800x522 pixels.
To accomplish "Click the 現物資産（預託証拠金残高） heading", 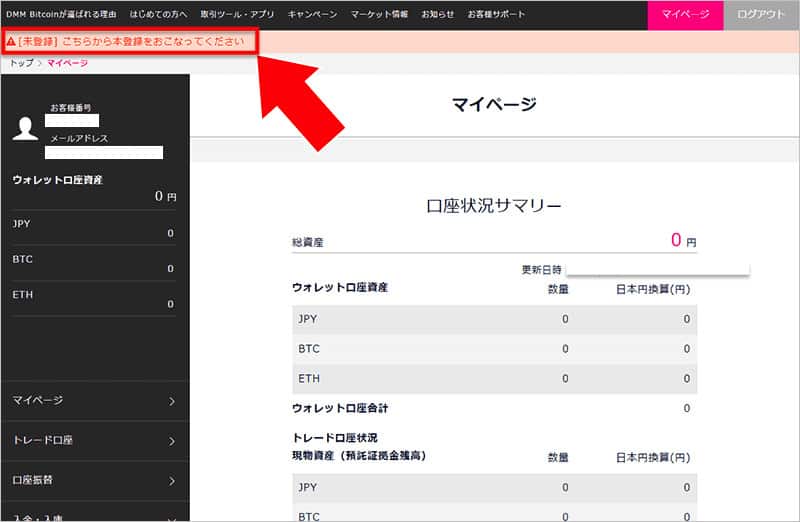I will pos(359,456).
